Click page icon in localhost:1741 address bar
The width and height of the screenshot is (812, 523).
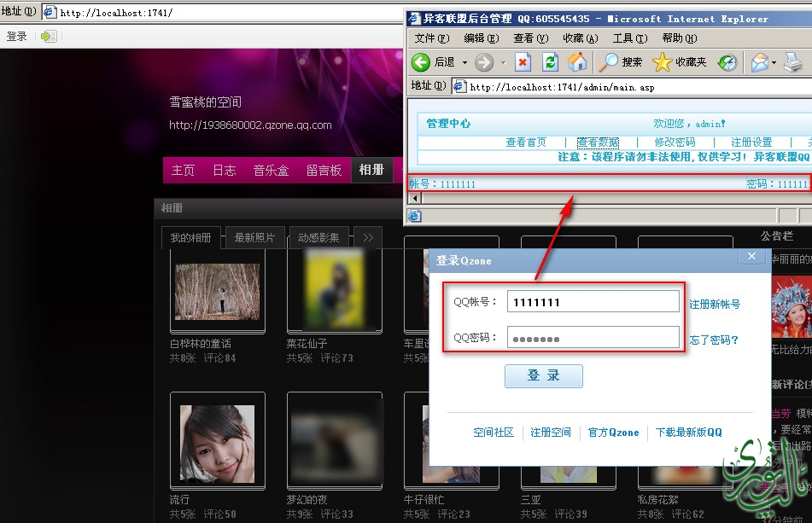(50, 12)
